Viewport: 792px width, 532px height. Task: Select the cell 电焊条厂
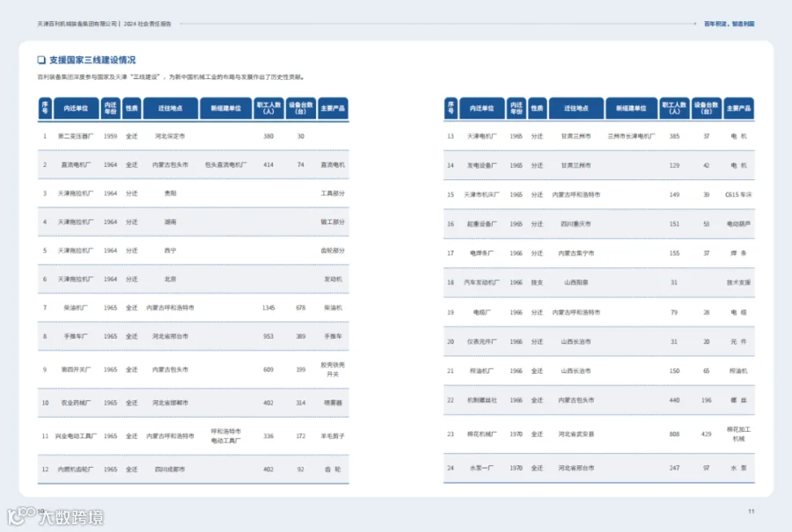482,253
